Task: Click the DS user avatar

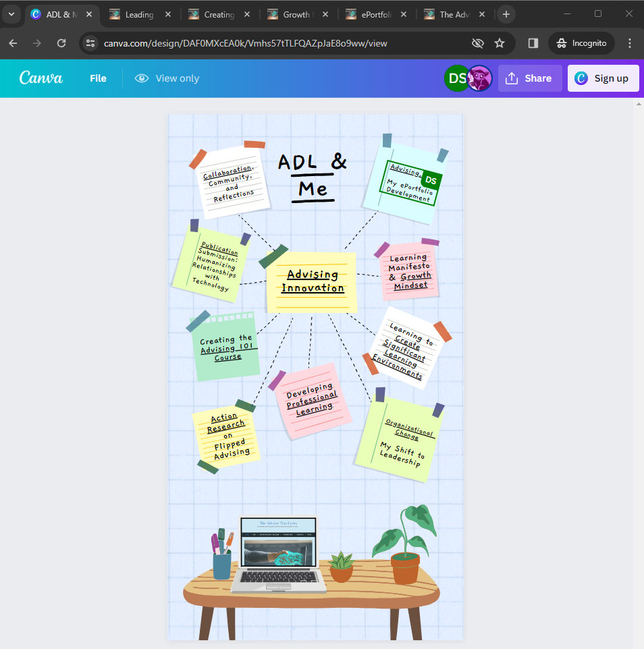Action: coord(457,78)
